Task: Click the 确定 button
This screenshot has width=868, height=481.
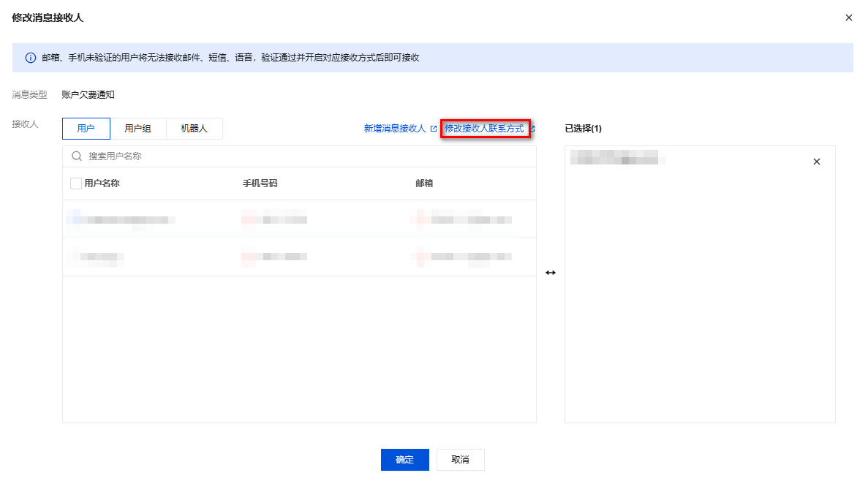Action: coord(404,459)
